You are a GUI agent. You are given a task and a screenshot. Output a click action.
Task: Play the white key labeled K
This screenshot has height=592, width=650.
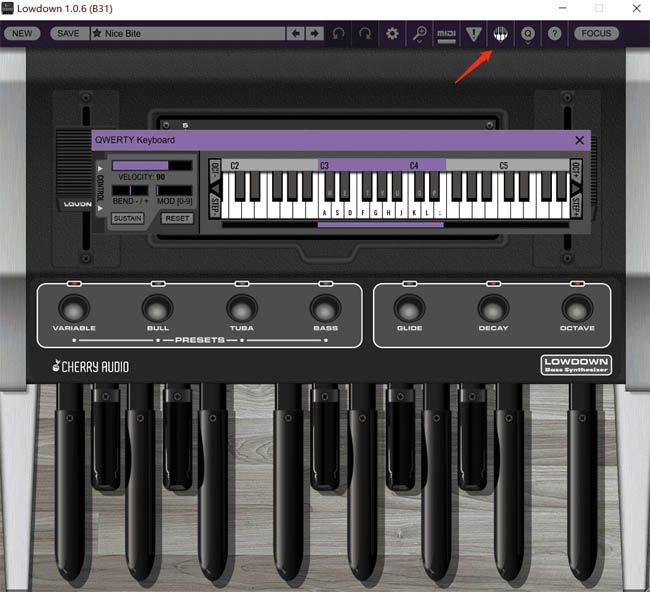pyautogui.click(x=414, y=212)
